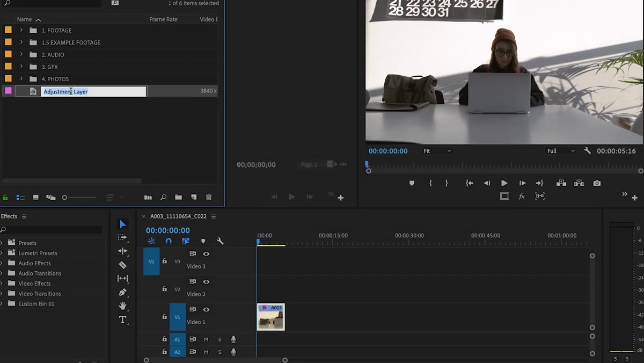Toggle Snap in timeline
The width and height of the screenshot is (644, 363).
[x=169, y=241]
